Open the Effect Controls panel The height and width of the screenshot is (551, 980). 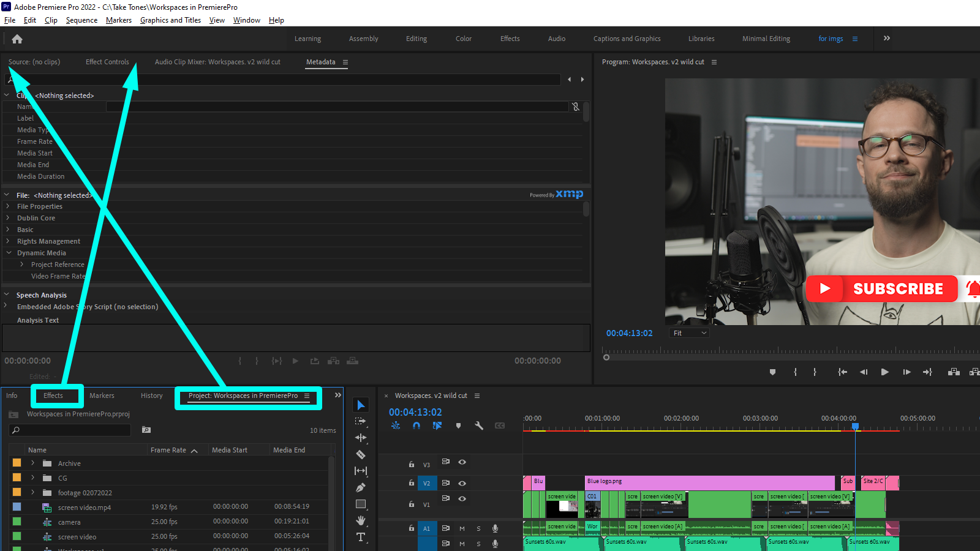[x=107, y=62]
